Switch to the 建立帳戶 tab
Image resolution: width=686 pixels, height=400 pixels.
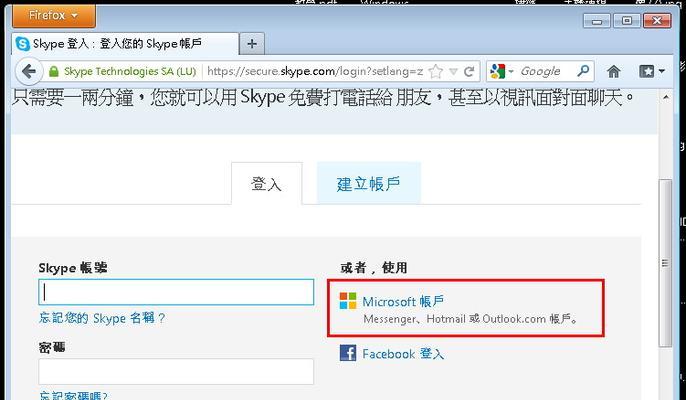click(368, 184)
